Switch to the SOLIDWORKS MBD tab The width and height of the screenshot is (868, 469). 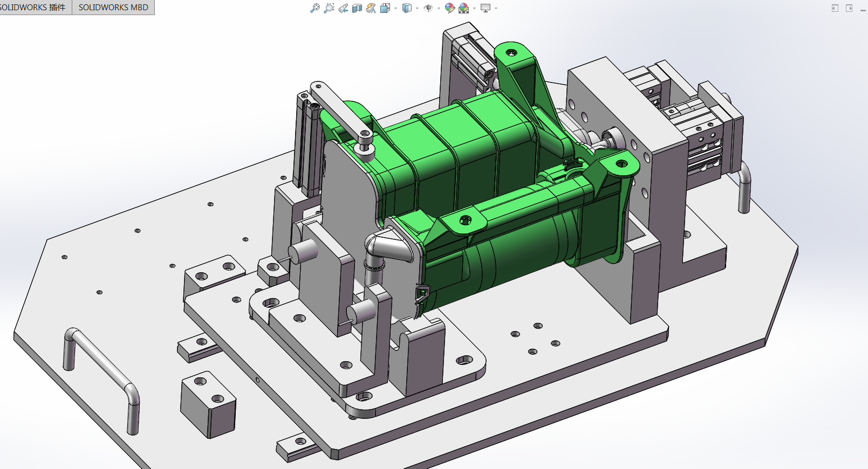[x=113, y=8]
